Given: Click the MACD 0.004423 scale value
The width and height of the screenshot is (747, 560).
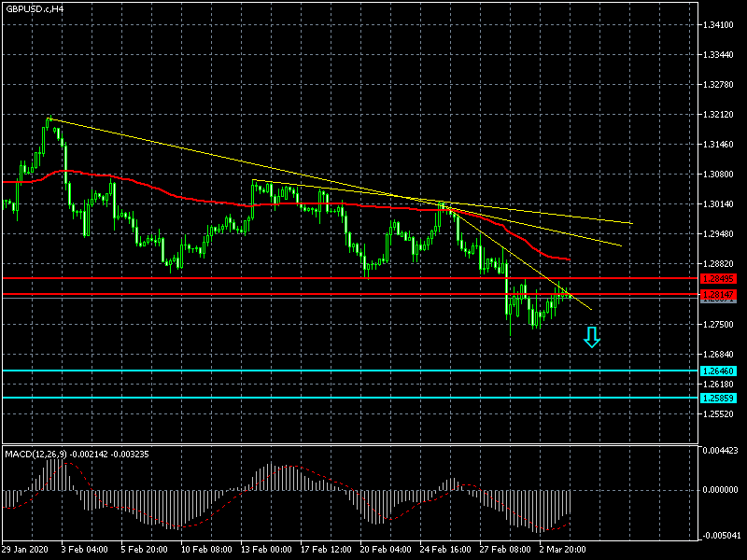Looking at the screenshot, I should click(x=723, y=452).
